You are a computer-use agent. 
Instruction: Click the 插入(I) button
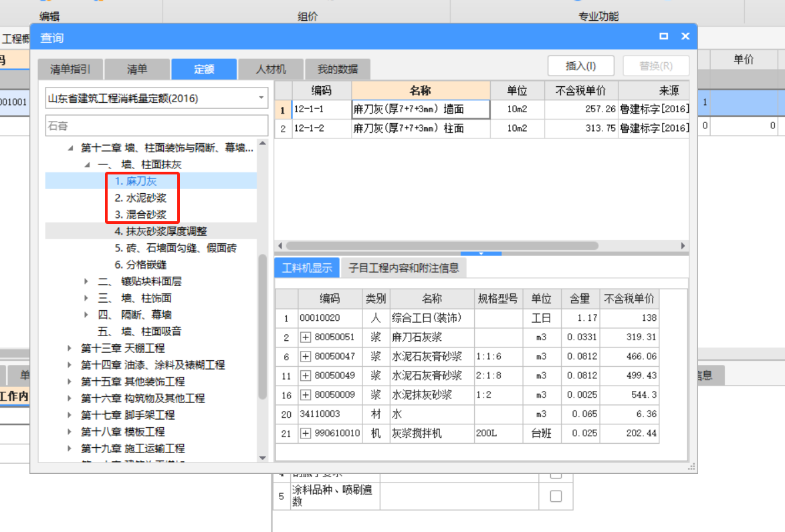tap(581, 66)
